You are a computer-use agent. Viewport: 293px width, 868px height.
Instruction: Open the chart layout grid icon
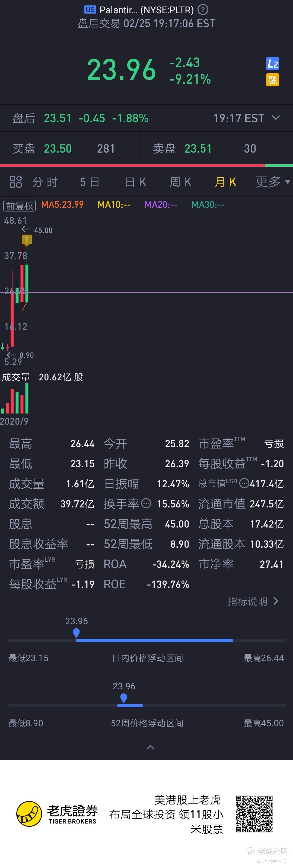(x=15, y=182)
